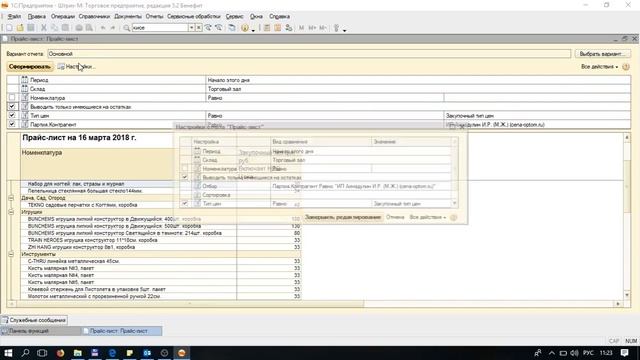640x360 pixels.
Task: Click the Paste toolbar icon
Action: point(65,28)
